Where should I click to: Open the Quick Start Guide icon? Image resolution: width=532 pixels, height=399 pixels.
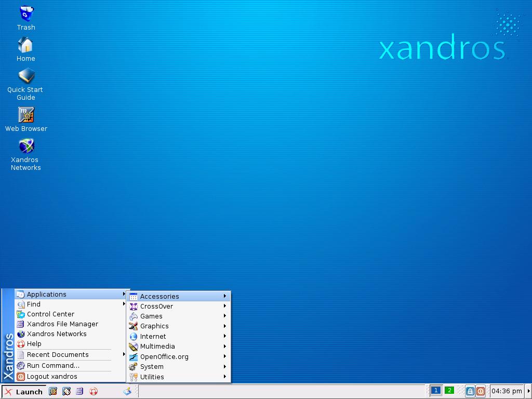coord(25,77)
